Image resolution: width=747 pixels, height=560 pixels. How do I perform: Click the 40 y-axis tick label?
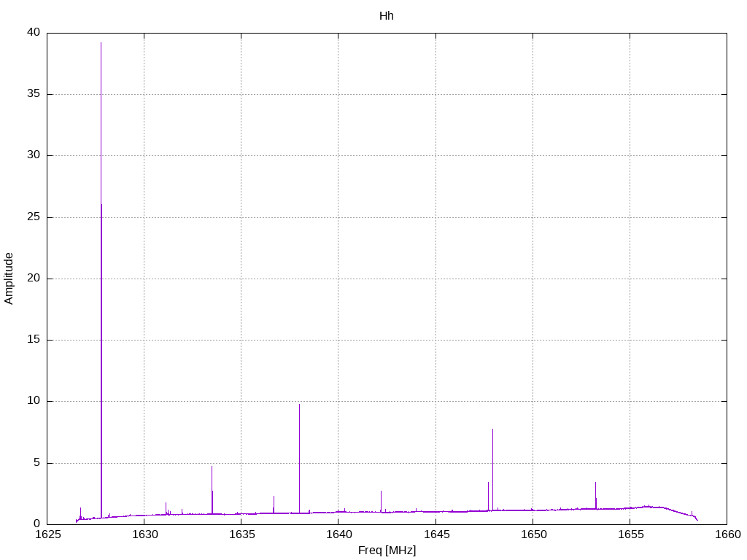click(34, 32)
